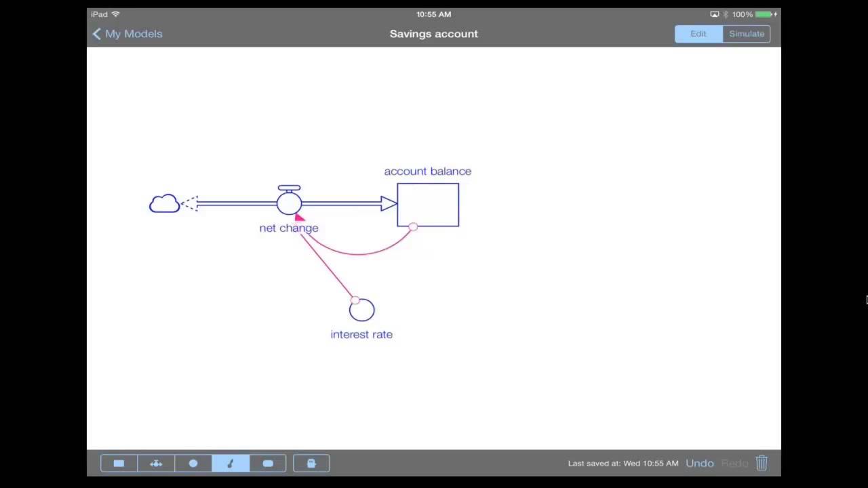Select the cloud source symbol

[x=164, y=203]
